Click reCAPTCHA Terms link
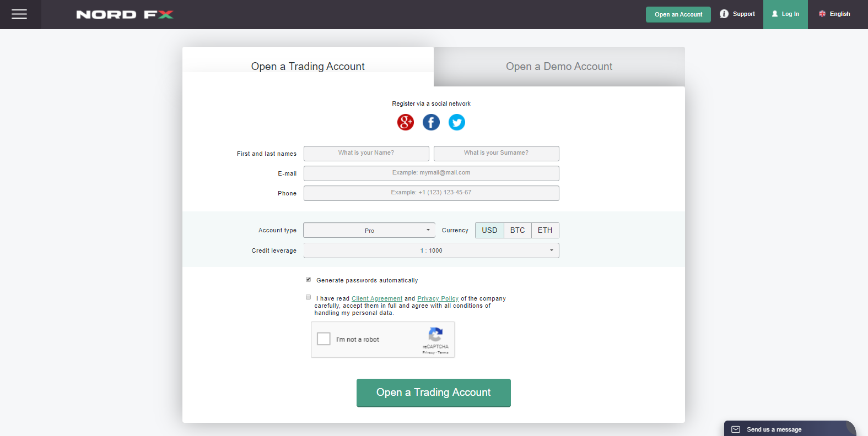Viewport: 868px width, 436px height. (x=443, y=352)
